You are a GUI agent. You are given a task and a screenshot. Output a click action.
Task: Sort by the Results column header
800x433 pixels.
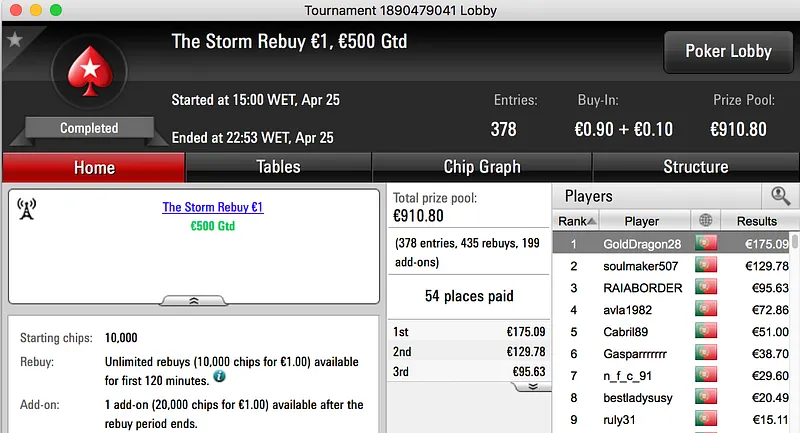point(756,221)
